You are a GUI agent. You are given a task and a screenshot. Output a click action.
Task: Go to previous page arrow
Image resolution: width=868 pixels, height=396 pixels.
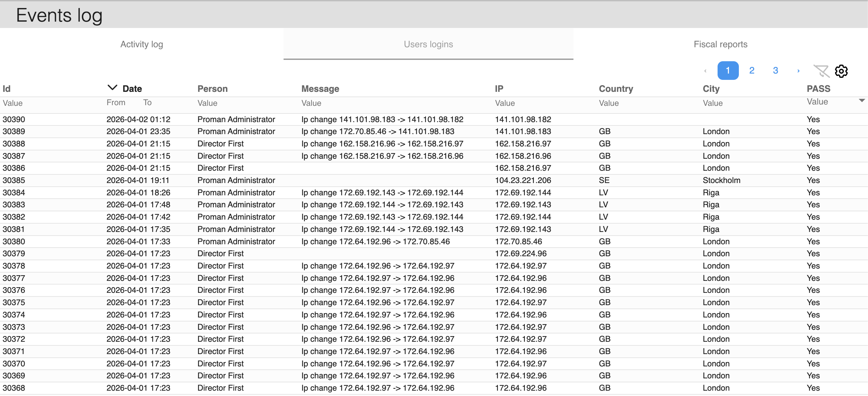pyautogui.click(x=705, y=71)
